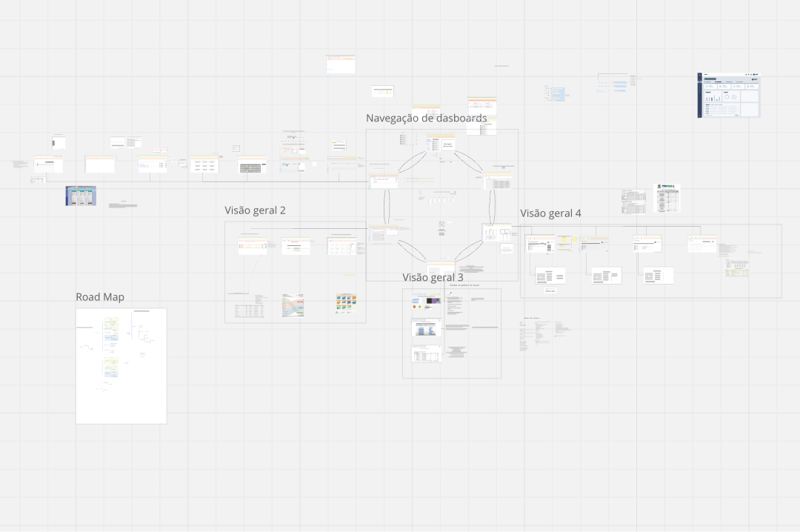Click the leftmost wireframe card on the timeline
Viewport: 800px width, 532px height.
pyautogui.click(x=48, y=164)
